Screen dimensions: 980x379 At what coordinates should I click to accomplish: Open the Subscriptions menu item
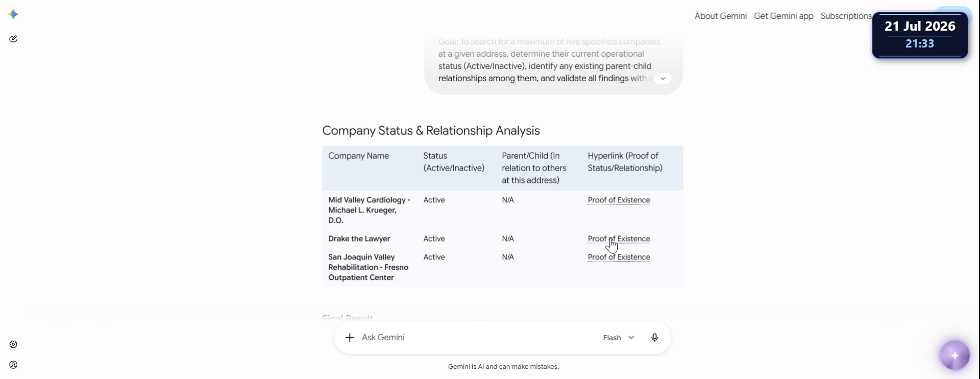pos(846,16)
